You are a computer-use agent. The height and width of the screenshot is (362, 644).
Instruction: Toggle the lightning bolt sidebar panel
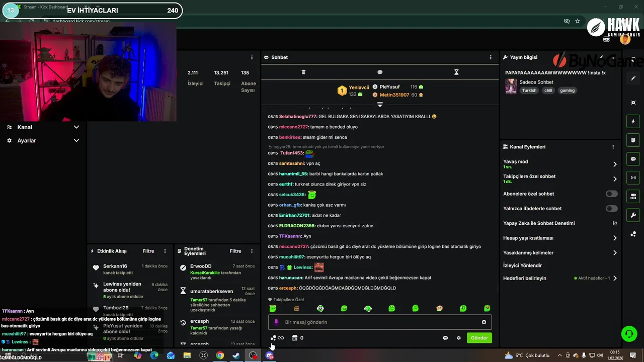click(x=633, y=121)
